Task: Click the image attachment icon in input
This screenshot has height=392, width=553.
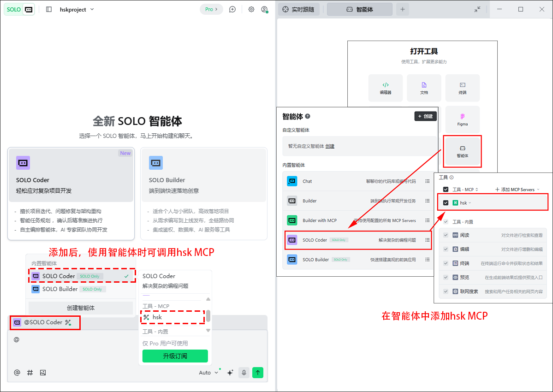Action: (43, 373)
